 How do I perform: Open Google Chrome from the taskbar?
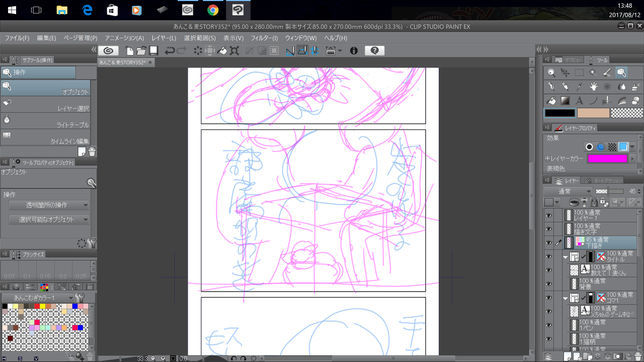click(x=213, y=10)
